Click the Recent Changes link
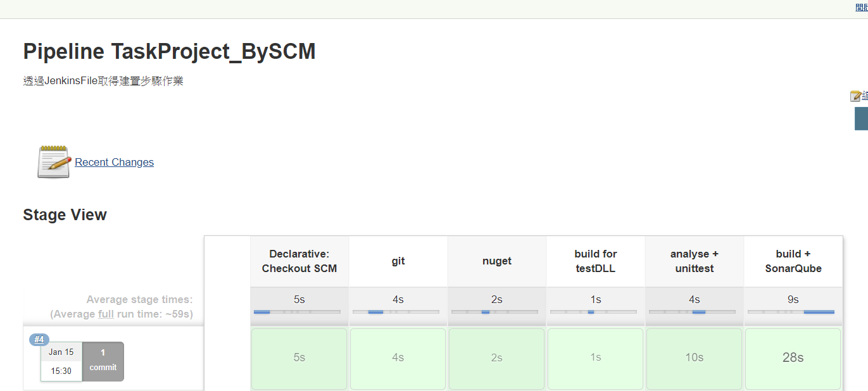 [114, 162]
